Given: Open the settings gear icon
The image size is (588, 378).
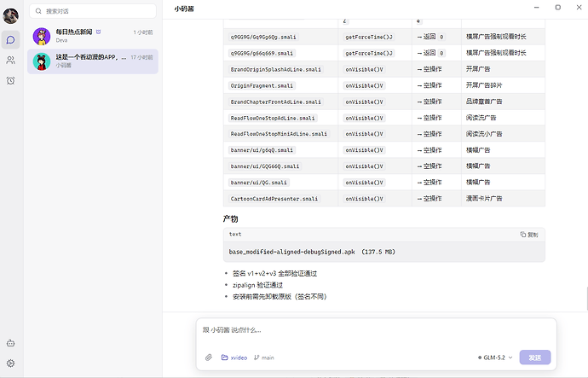Looking at the screenshot, I should (x=10, y=363).
